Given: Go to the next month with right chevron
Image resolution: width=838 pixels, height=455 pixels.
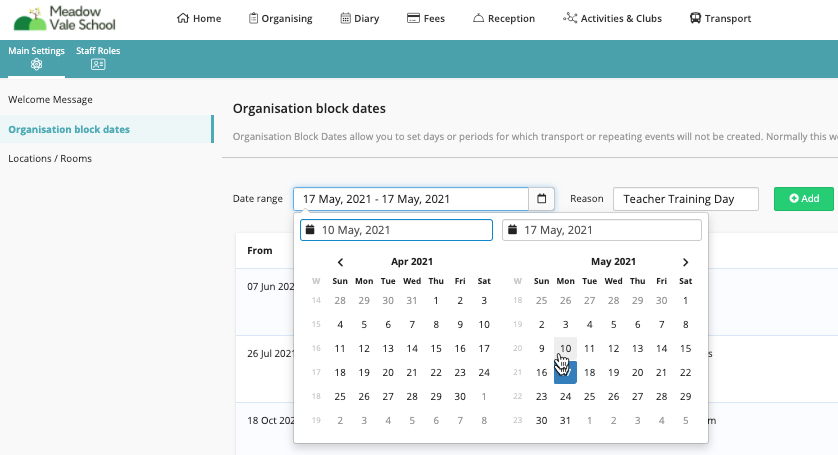Looking at the screenshot, I should 685,262.
